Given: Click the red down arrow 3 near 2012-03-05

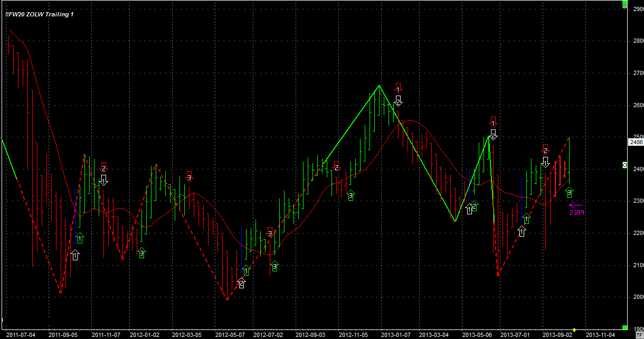Looking at the screenshot, I should [190, 176].
